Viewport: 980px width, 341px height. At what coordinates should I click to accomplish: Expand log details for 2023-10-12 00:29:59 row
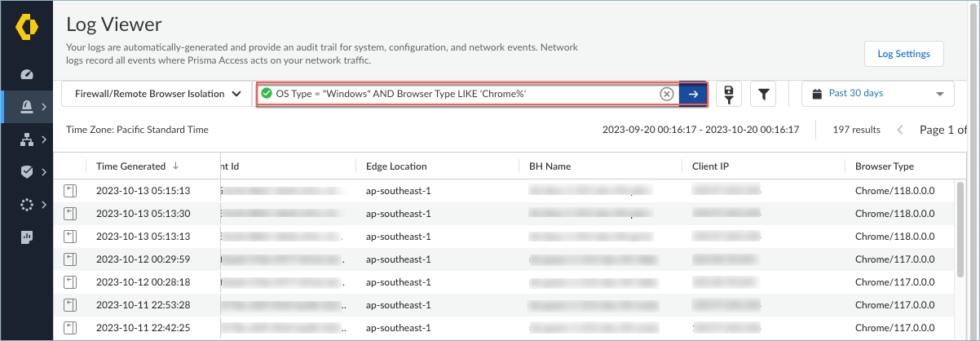coord(70,259)
